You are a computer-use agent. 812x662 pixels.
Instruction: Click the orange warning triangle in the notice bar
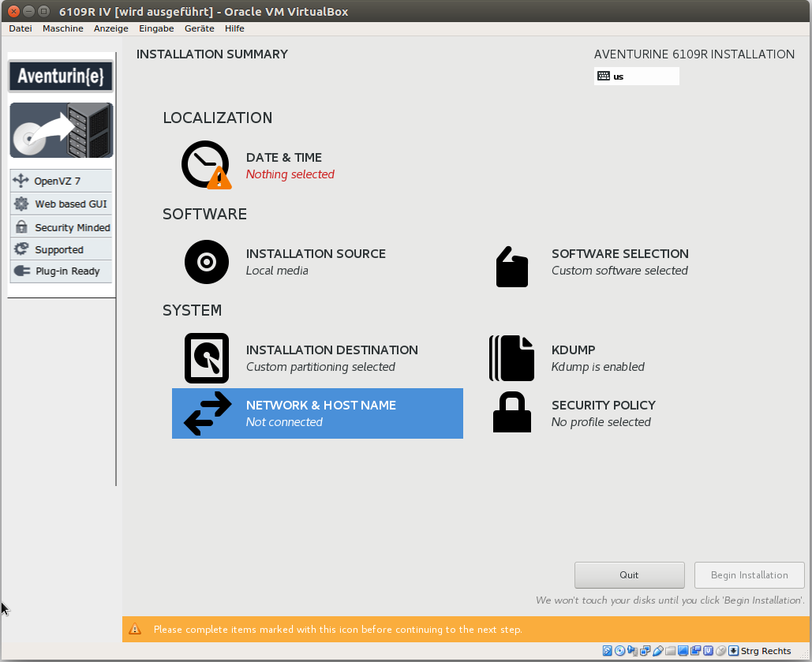(135, 629)
